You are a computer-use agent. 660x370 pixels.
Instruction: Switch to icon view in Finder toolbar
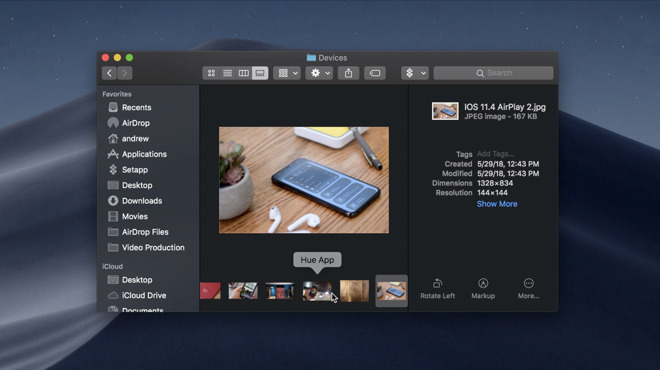point(211,73)
